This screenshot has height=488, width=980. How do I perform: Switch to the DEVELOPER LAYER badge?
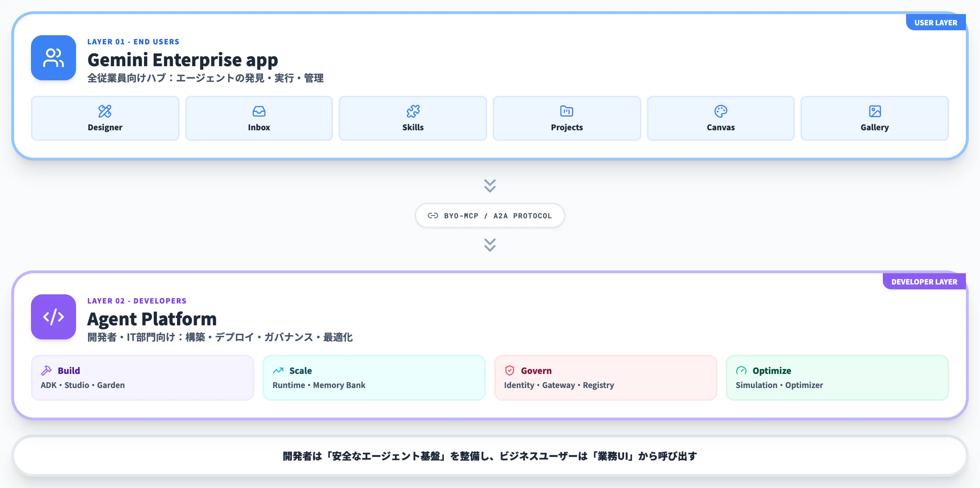point(924,282)
